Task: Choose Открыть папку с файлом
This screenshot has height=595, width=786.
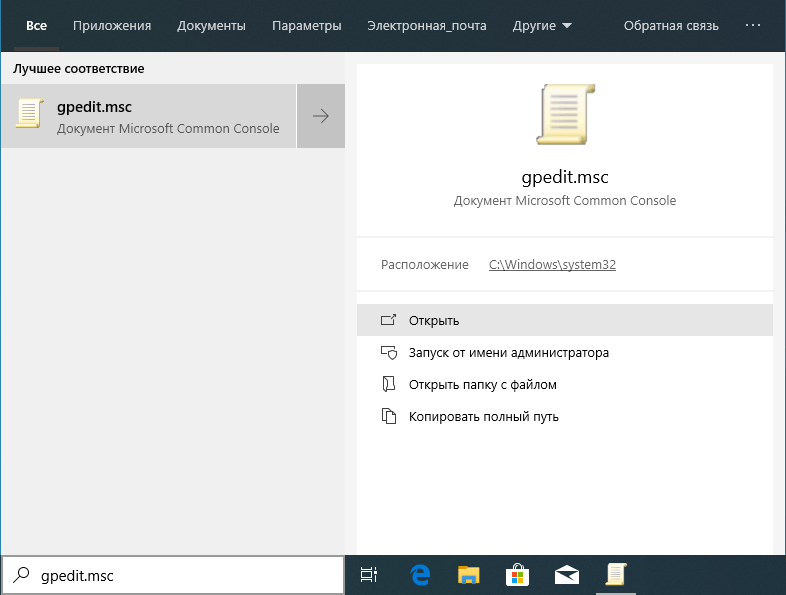Action: pos(565,384)
